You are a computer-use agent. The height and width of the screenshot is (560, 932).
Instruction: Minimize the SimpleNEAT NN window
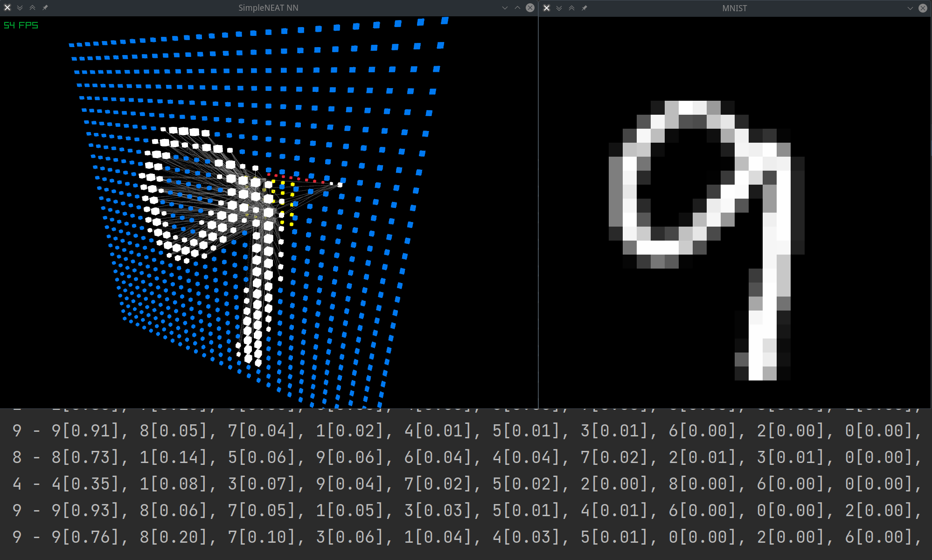(505, 7)
